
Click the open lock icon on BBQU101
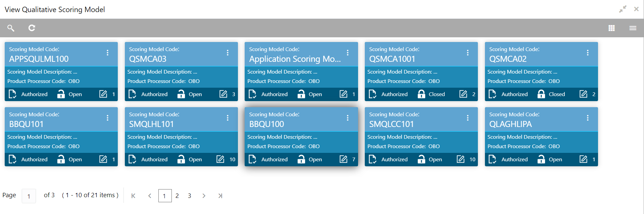(61, 159)
